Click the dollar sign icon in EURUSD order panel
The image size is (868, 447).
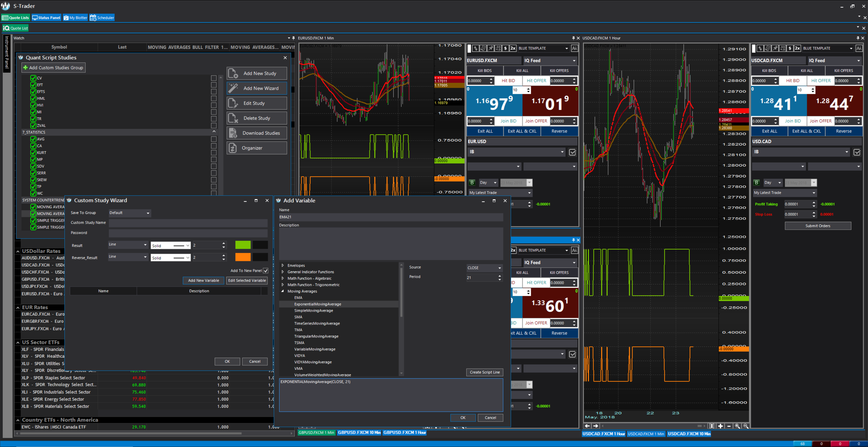tap(505, 49)
